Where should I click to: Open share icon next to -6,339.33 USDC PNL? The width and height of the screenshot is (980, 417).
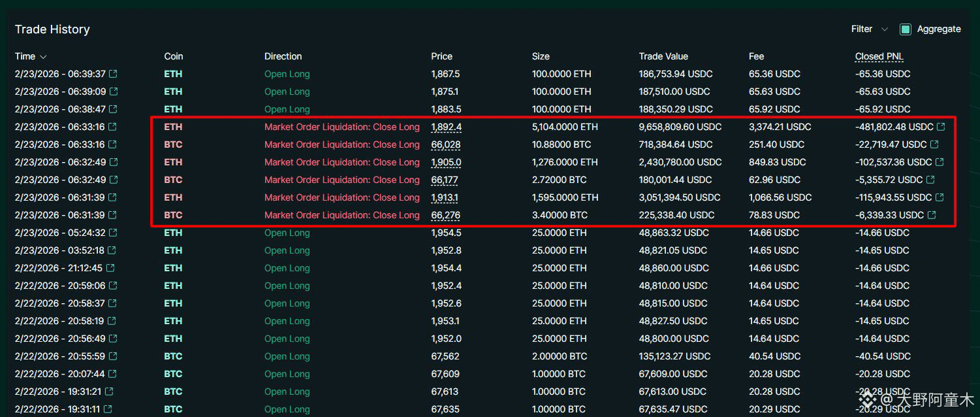click(932, 215)
